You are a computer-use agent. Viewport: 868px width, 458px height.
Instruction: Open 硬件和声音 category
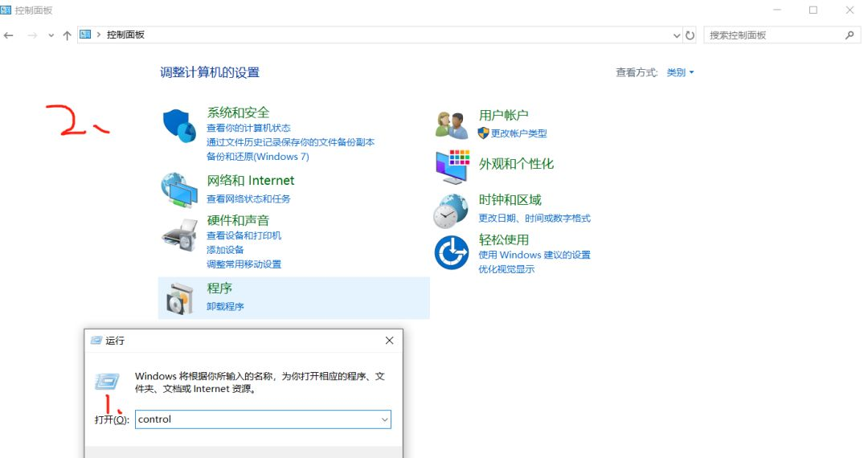pyautogui.click(x=238, y=220)
